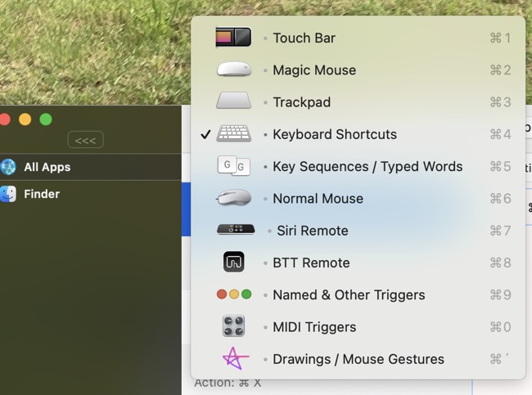Click the Finder face icon in sidebar

pos(8,194)
